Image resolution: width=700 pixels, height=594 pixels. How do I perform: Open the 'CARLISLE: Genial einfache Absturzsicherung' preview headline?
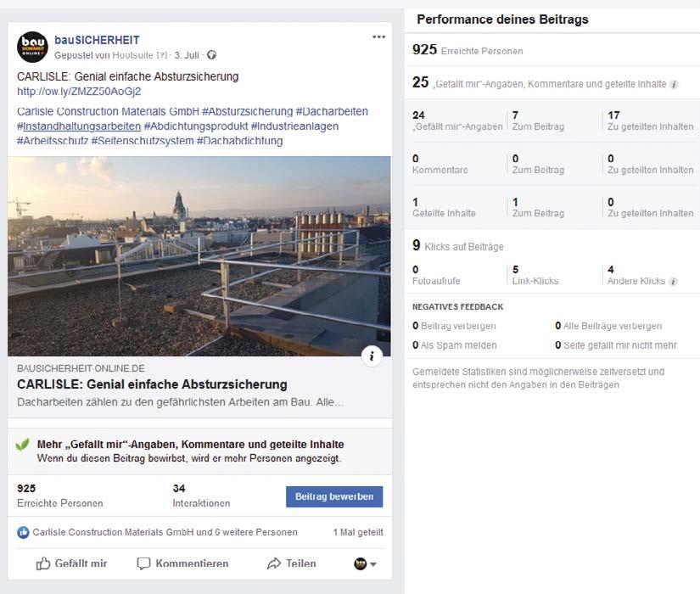(x=152, y=384)
